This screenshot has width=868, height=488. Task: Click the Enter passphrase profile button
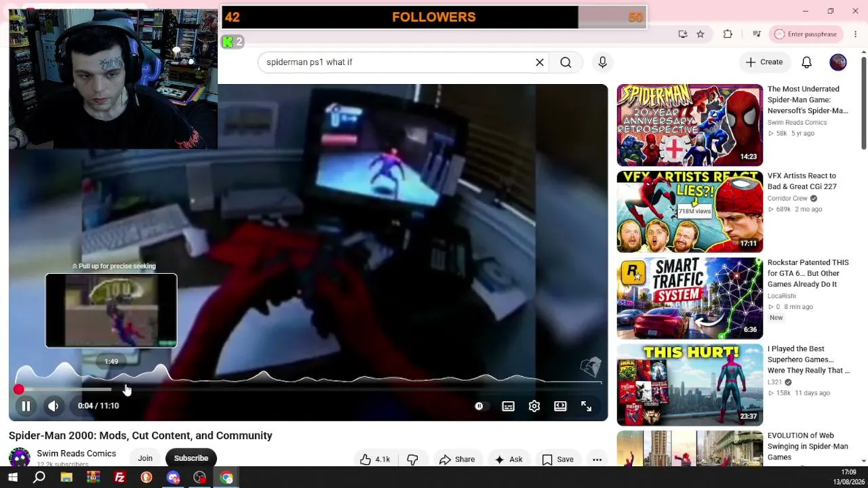[x=806, y=34]
